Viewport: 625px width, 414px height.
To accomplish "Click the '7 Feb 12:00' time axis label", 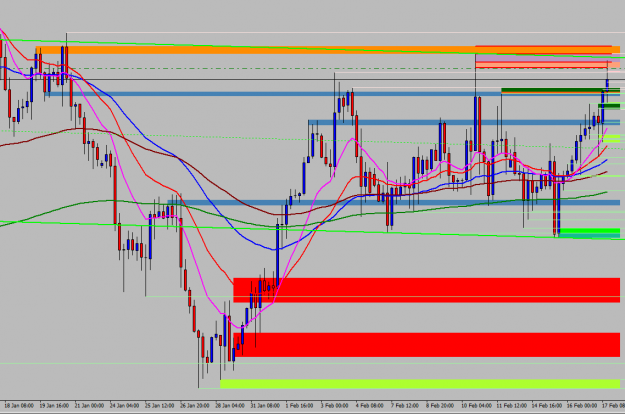I will pos(405,406).
